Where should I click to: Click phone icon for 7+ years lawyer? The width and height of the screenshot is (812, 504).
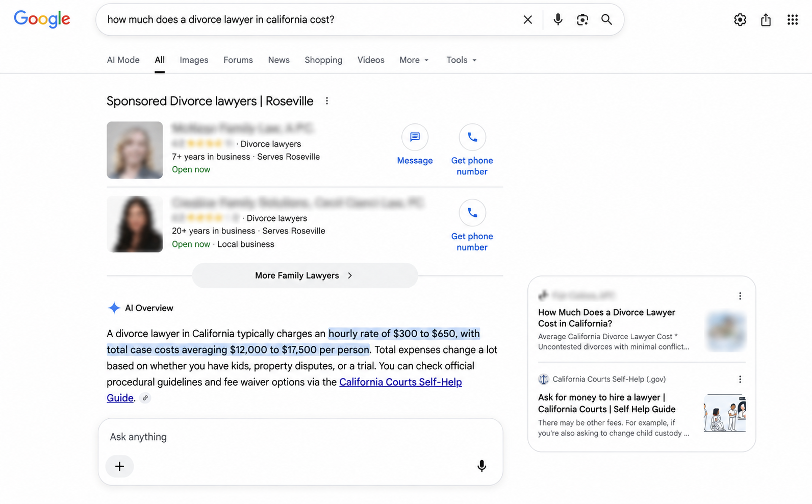pyautogui.click(x=472, y=137)
